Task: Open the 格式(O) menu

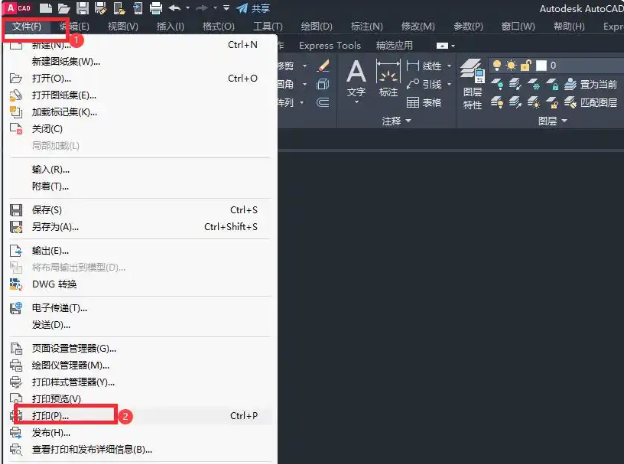Action: tap(218, 27)
